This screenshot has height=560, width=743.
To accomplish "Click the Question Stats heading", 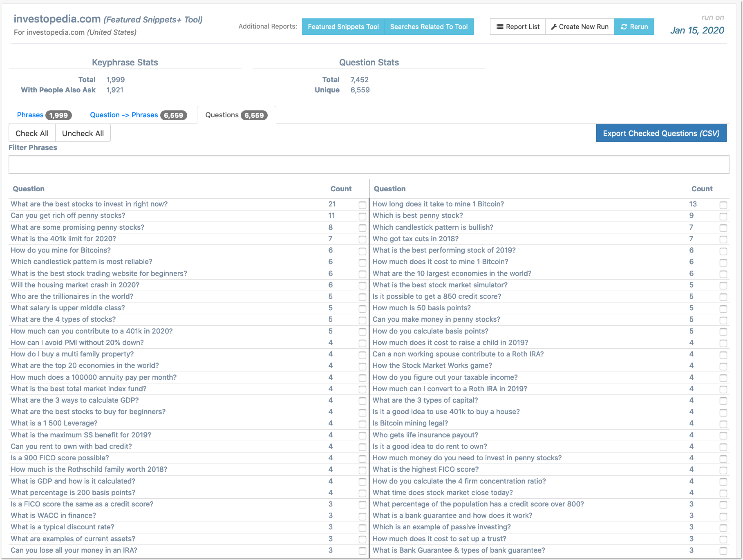I will point(369,63).
